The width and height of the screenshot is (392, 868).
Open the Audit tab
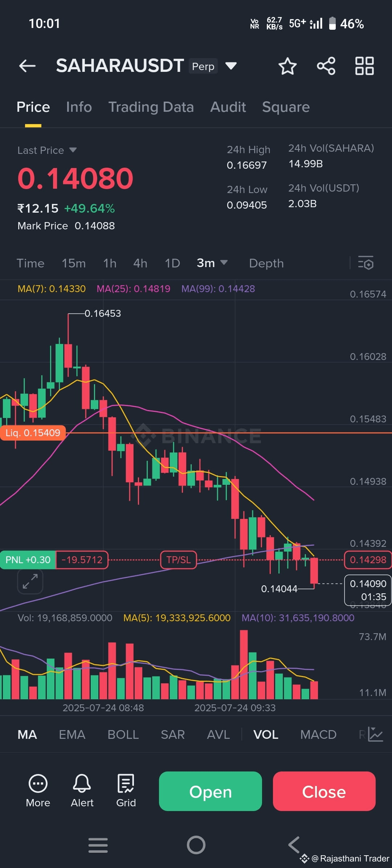pos(228,107)
